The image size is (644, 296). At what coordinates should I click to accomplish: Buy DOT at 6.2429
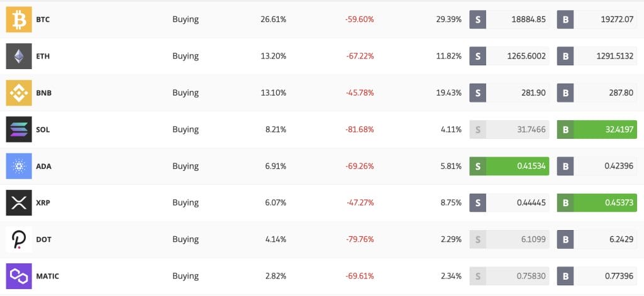596,239
